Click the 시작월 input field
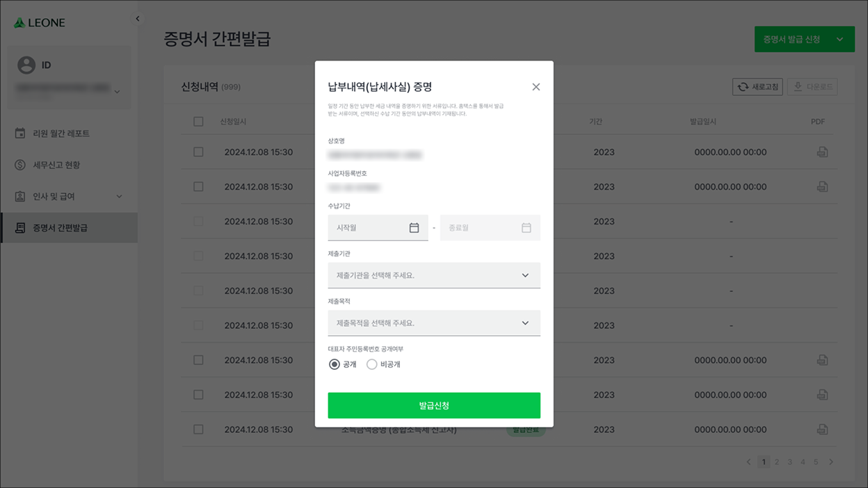868x488 pixels. [369, 228]
